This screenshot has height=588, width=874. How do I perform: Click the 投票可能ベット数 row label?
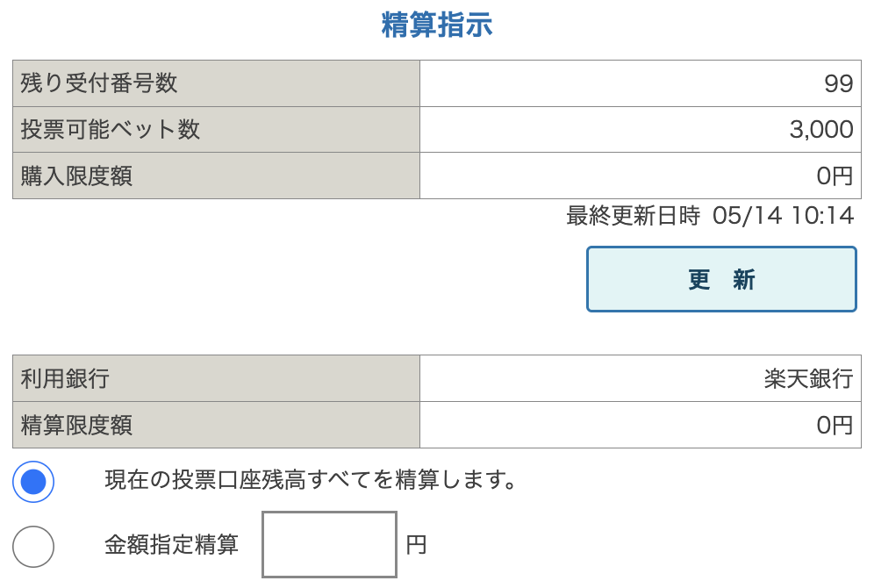click(x=111, y=130)
